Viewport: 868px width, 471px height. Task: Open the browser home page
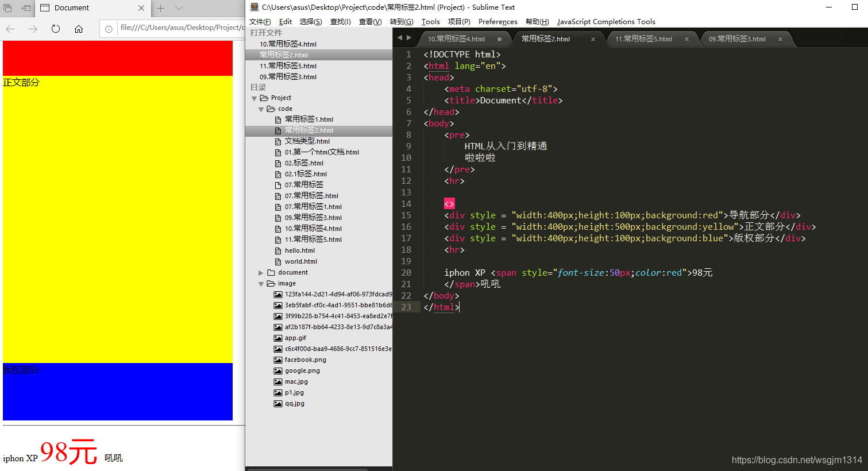pyautogui.click(x=79, y=29)
